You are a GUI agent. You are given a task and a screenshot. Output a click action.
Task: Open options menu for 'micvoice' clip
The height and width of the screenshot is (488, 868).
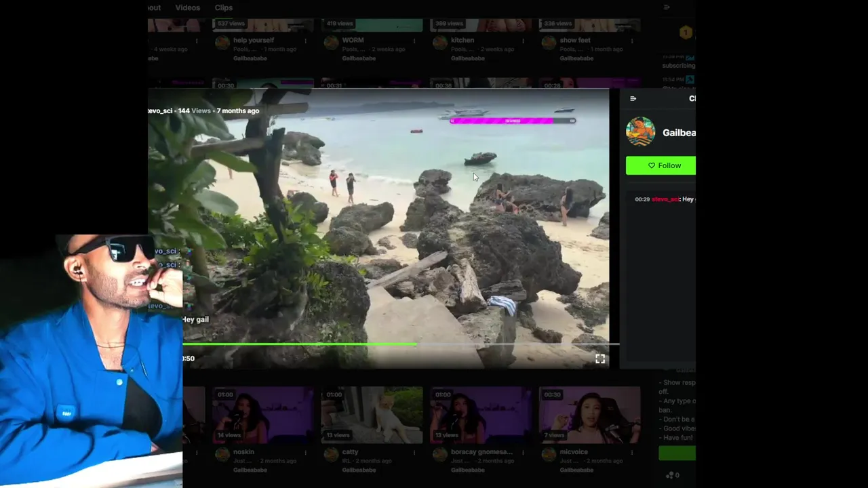click(x=631, y=453)
